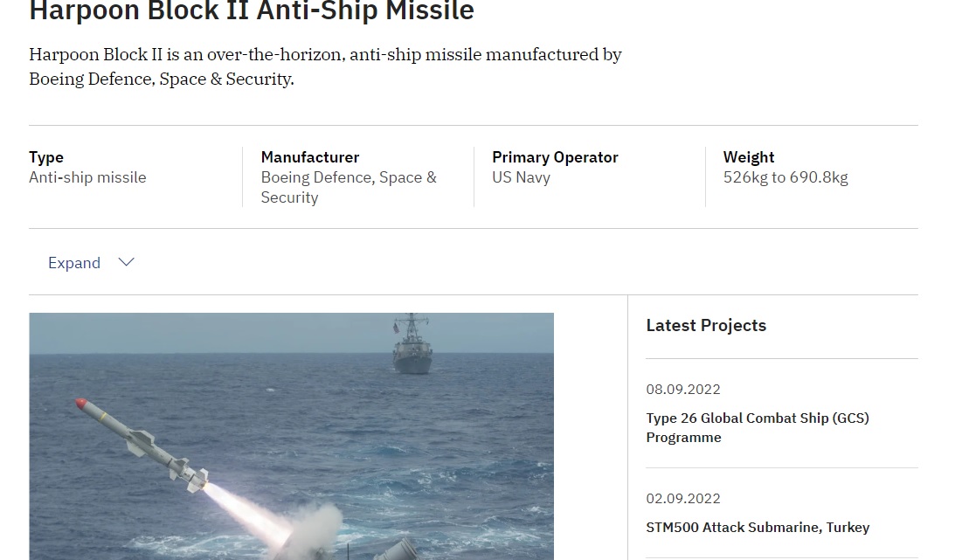Click the over-the-horizon description paragraph
Image resolution: width=969 pixels, height=560 pixels.
click(x=325, y=66)
